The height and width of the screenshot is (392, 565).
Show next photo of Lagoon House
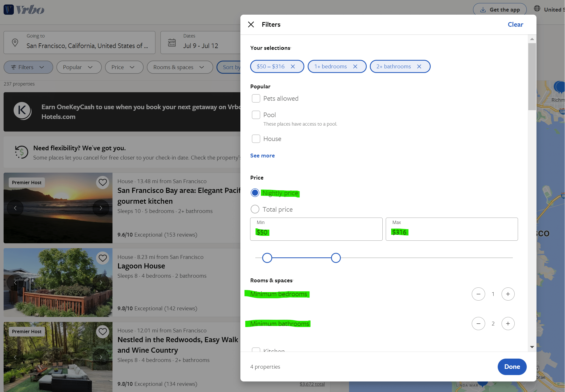101,282
